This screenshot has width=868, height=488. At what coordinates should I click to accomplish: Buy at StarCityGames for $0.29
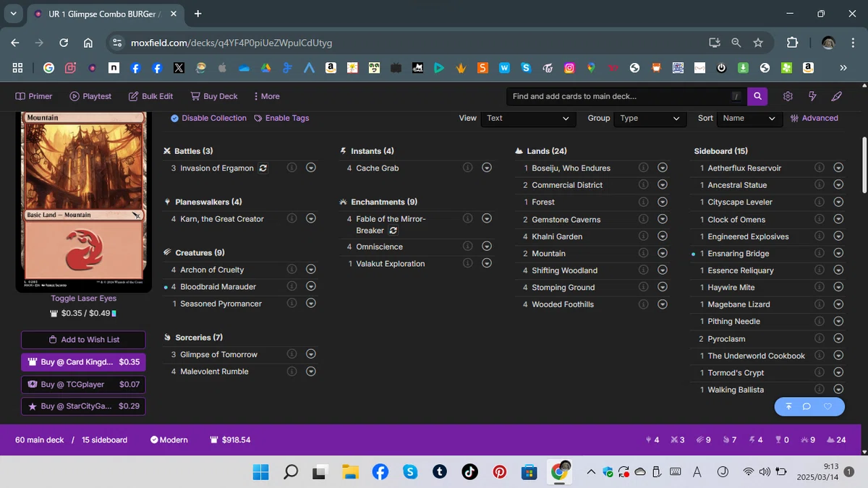coord(83,406)
